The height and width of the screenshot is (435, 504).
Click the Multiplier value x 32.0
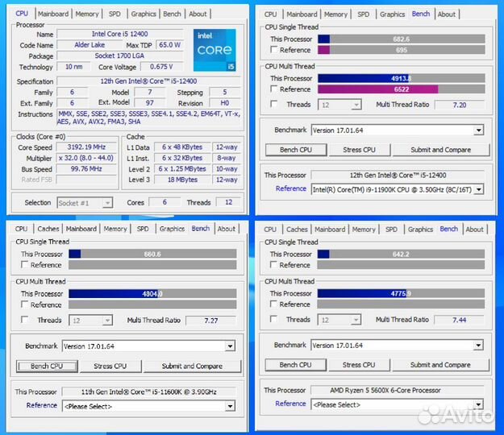pos(86,158)
